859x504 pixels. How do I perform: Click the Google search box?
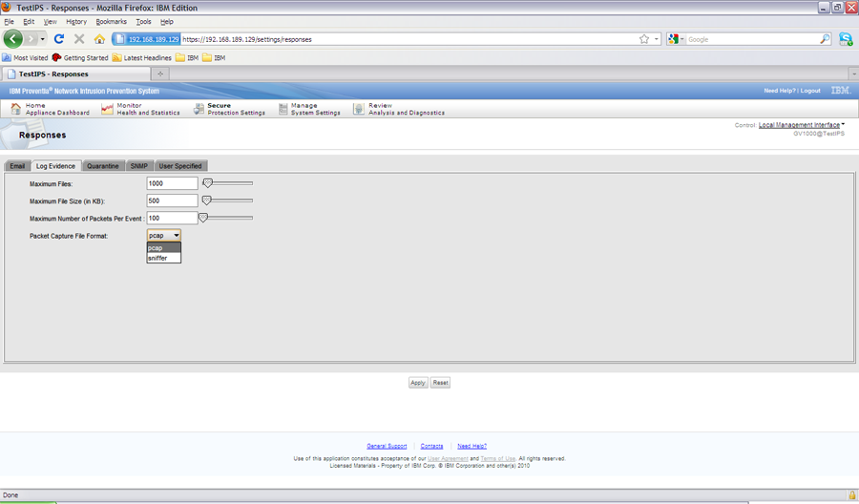752,39
